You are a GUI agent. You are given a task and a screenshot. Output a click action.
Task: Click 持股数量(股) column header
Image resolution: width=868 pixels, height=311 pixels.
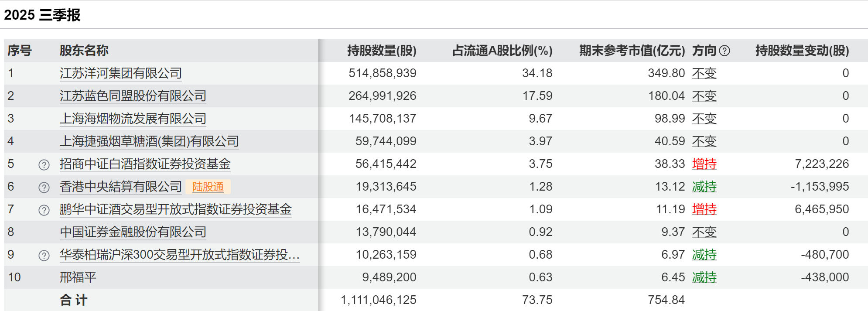(x=382, y=51)
